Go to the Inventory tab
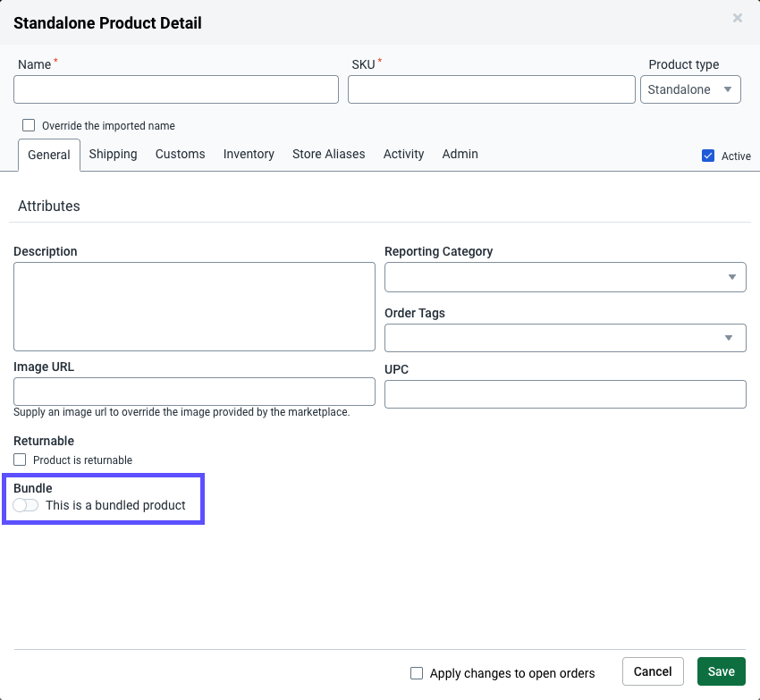Viewport: 760px width, 700px height. (x=249, y=155)
